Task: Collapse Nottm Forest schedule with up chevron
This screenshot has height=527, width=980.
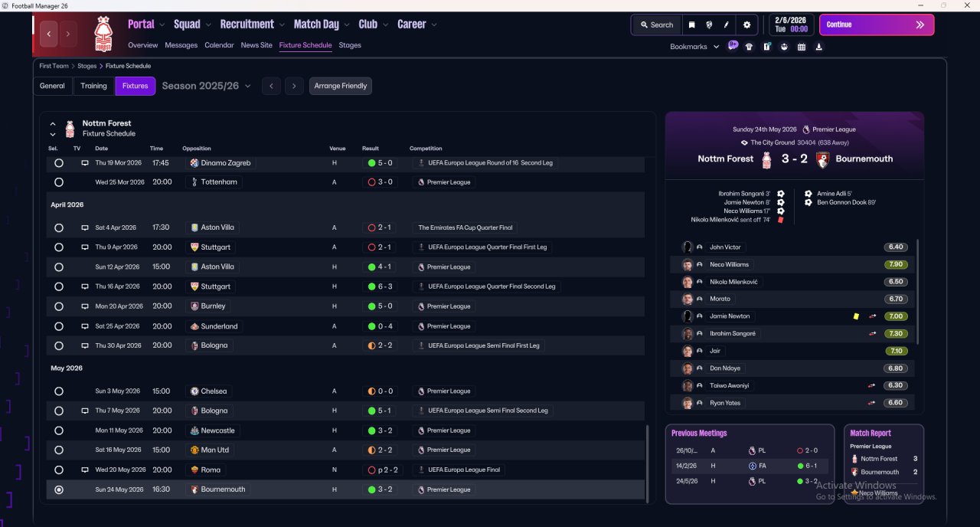Action: 53,123
